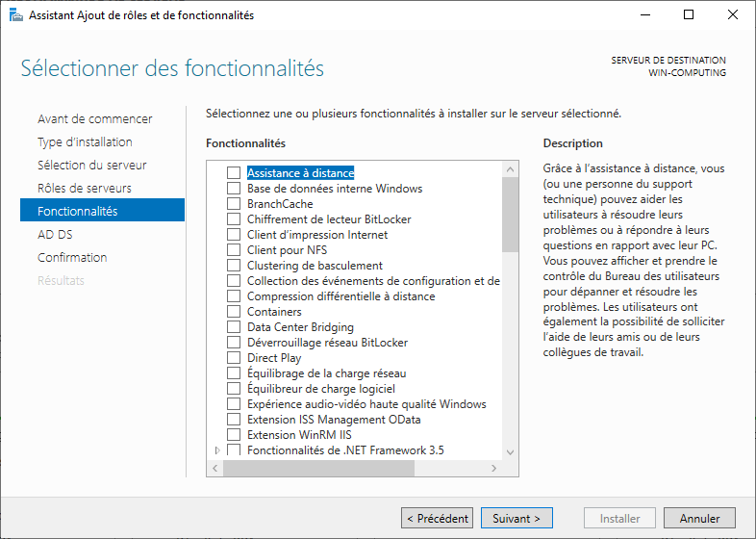Go to the Rôles de serveurs step
The image size is (756, 539).
click(x=85, y=189)
